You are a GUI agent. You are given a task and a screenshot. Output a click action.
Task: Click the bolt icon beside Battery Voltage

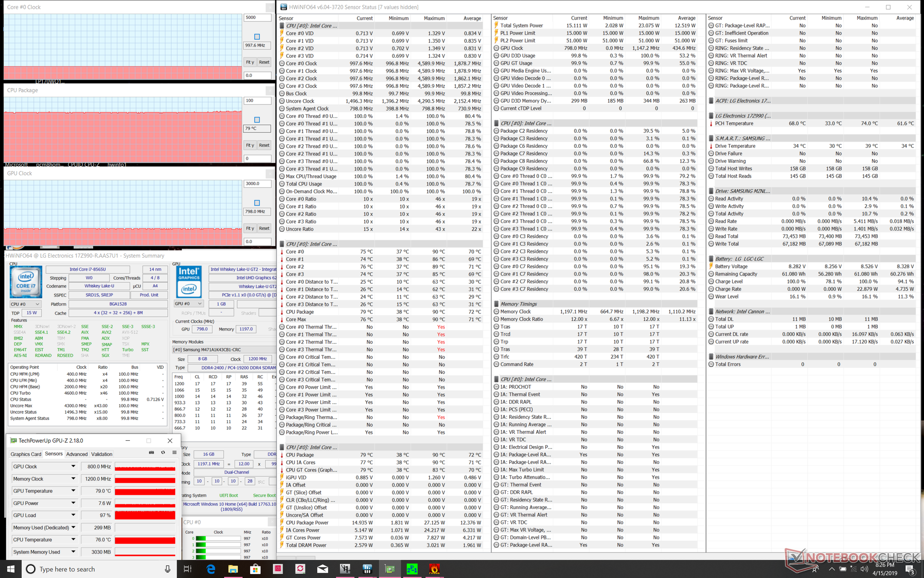[x=711, y=266]
